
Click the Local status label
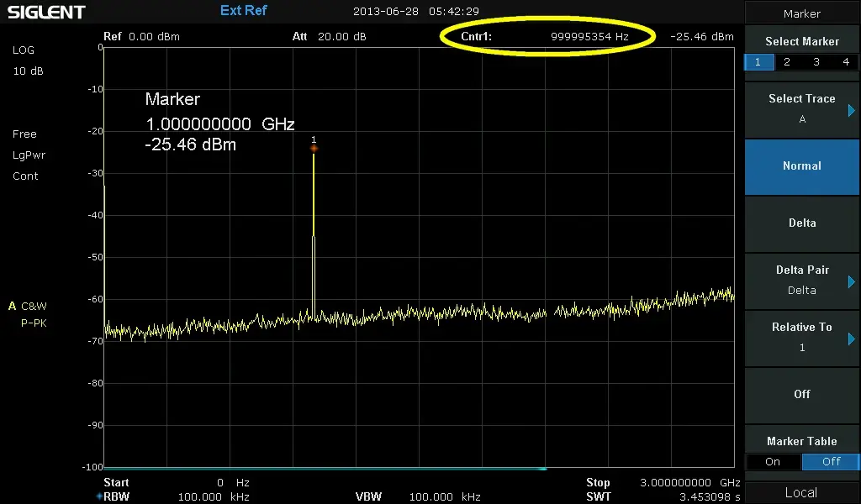(801, 492)
